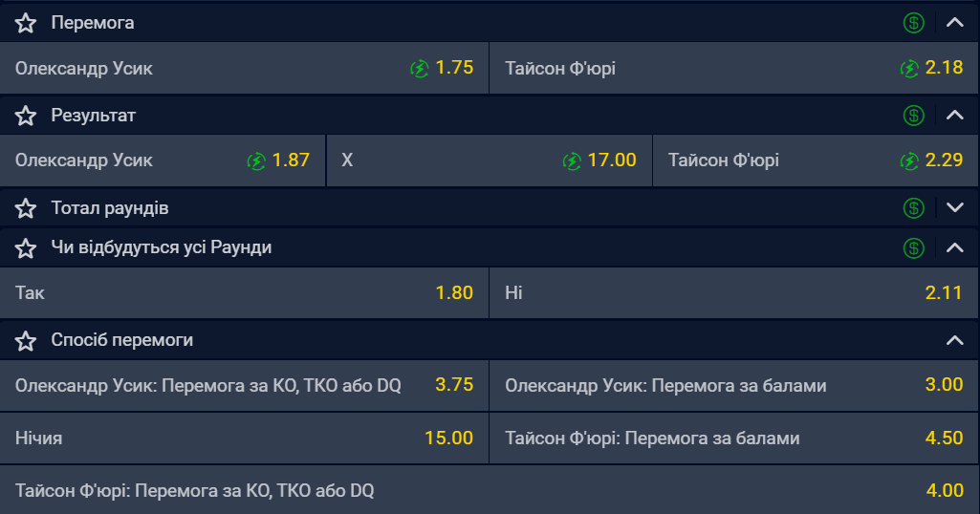Add Спосіб перемоги to favorites via star
Viewport: 980px width, 514px height.
(x=26, y=341)
